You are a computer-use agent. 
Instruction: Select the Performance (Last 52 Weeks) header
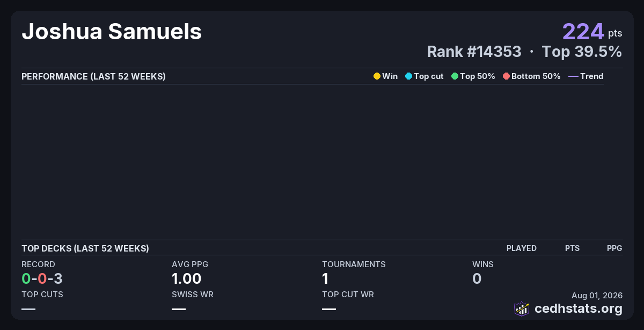point(93,76)
